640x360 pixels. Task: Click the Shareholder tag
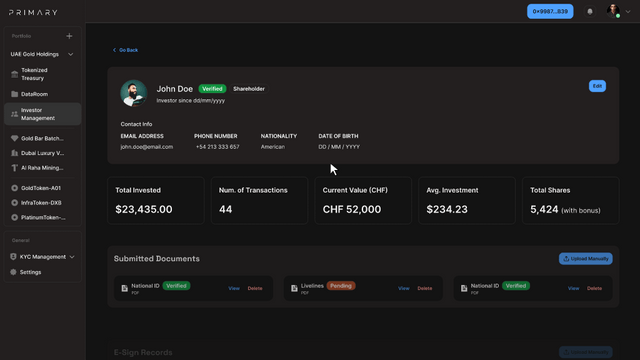249,89
